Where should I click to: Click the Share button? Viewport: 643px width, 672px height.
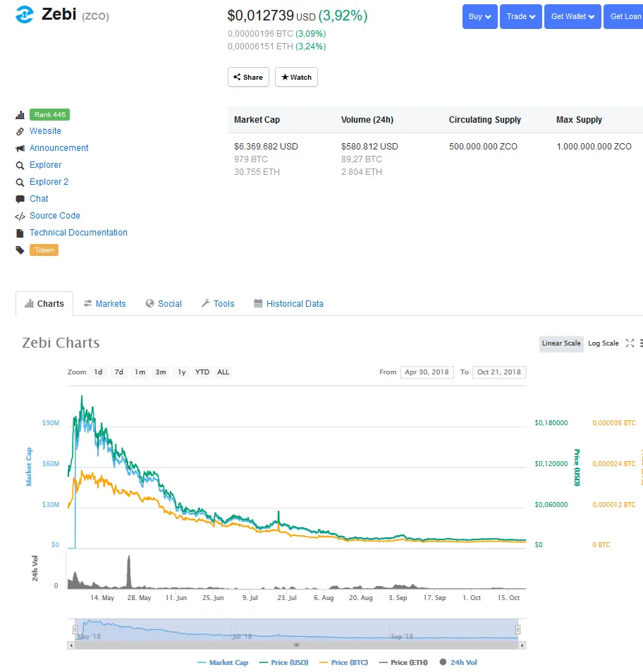tap(248, 77)
